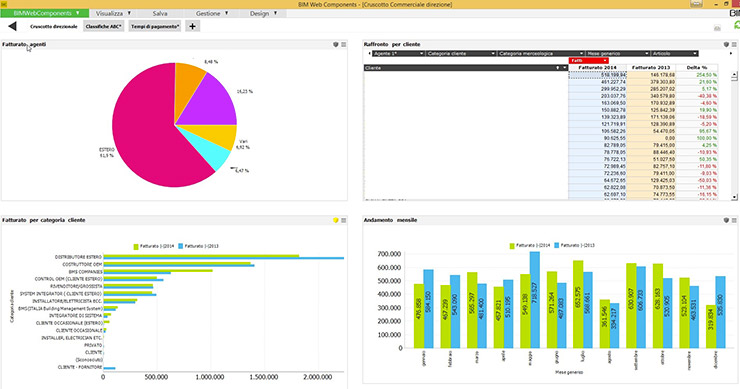Viewport: 740px width, 389px height.
Task: Click the Delta % column header
Action: 697,68
